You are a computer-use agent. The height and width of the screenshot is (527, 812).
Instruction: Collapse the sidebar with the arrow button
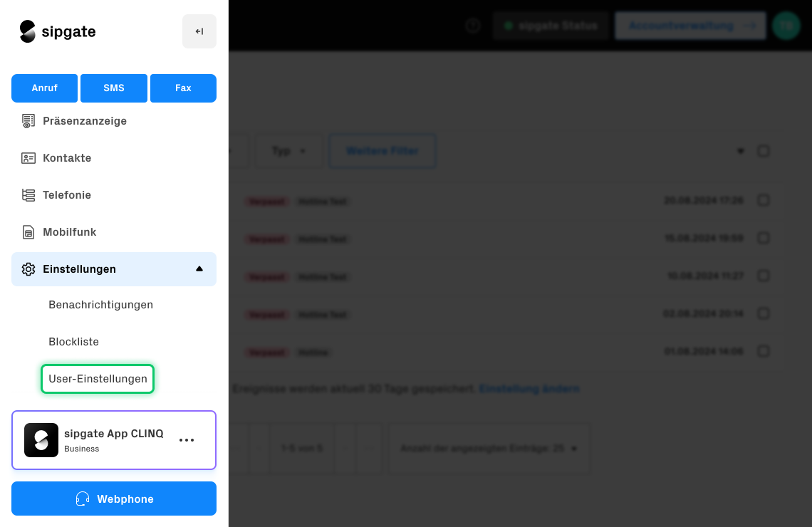coord(199,31)
